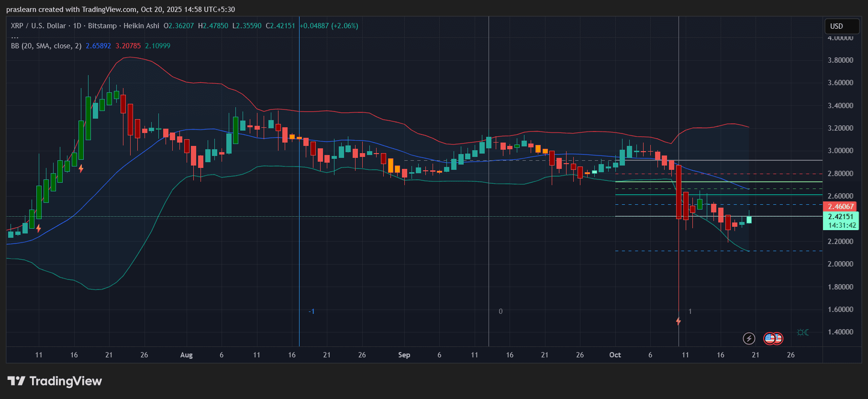Image resolution: width=868 pixels, height=399 pixels.
Task: Click the Oct label on the time axis
Action: coord(615,355)
